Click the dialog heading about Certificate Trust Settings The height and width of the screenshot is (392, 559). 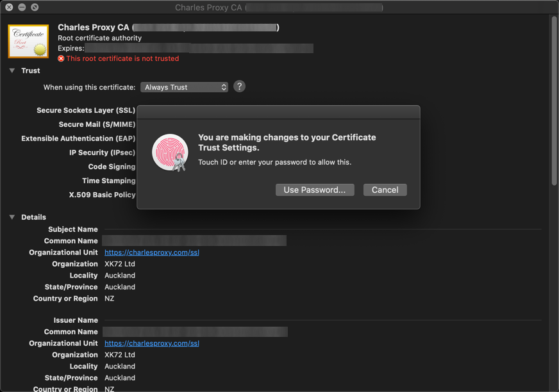click(x=287, y=143)
